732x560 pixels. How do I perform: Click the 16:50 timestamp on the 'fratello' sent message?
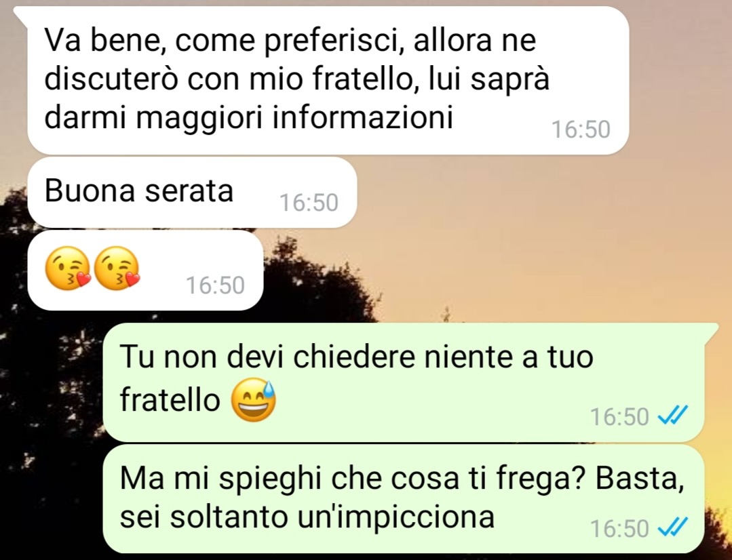(x=619, y=416)
